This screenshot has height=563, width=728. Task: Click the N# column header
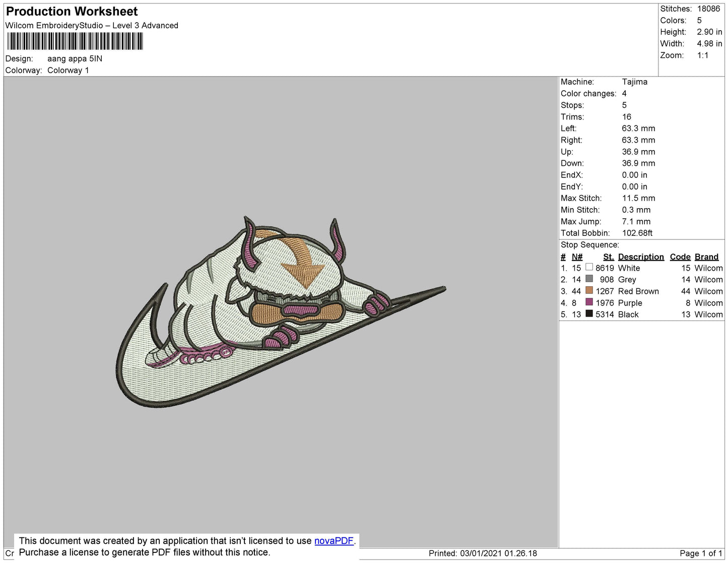pos(577,257)
